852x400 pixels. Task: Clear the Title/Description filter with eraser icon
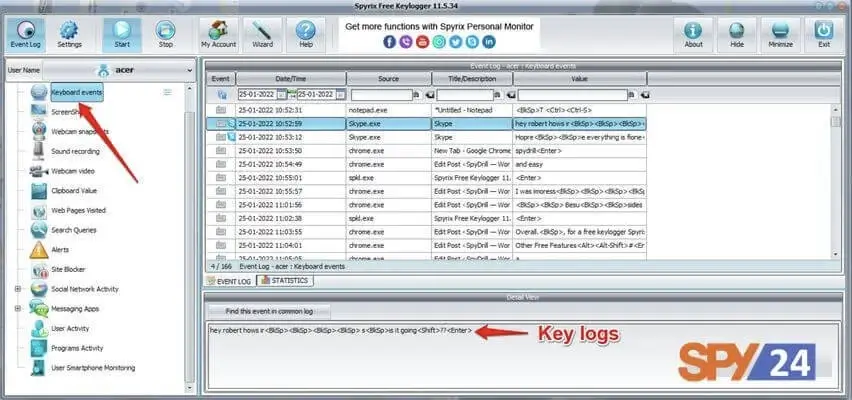click(x=510, y=95)
